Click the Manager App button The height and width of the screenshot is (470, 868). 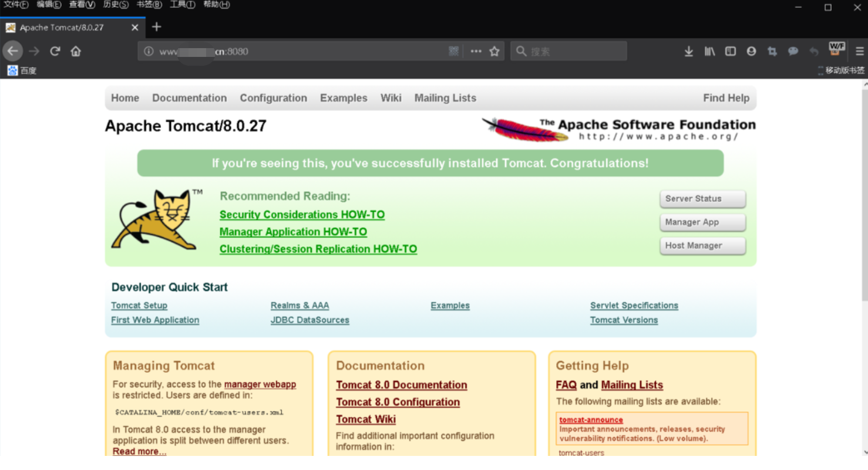(x=702, y=222)
